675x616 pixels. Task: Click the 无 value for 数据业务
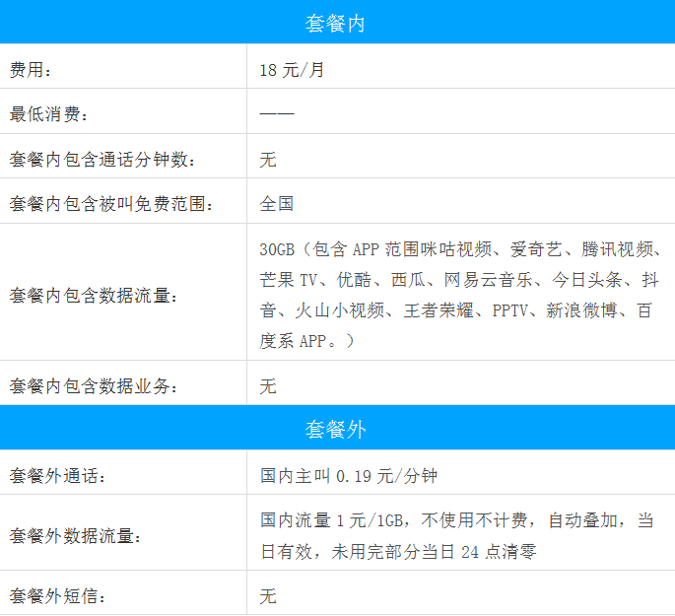coord(268,386)
